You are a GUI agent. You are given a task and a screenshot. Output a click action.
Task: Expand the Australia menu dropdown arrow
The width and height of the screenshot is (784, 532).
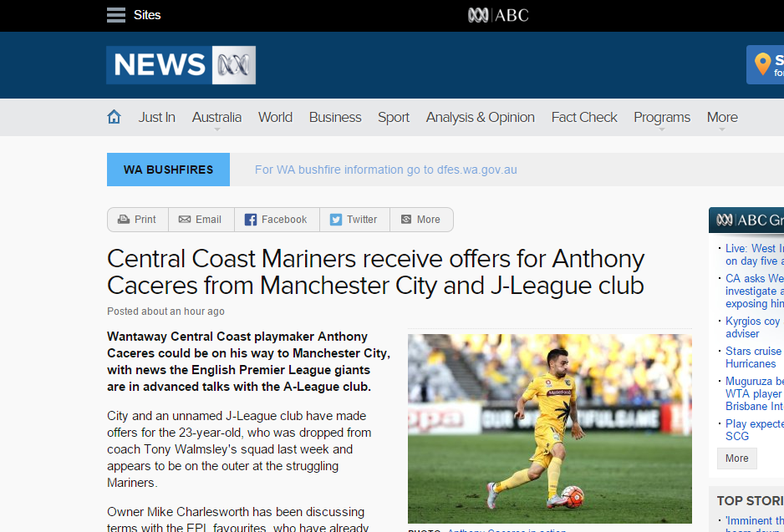click(217, 129)
